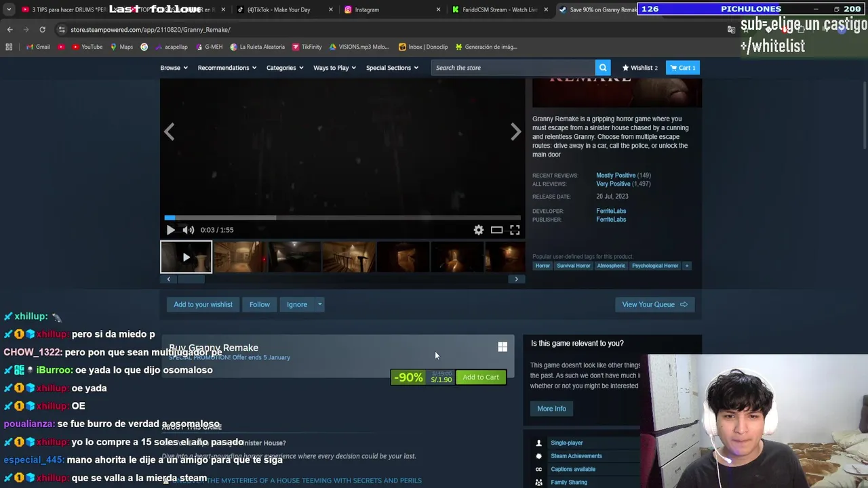Viewport: 868px width, 488px height.
Task: Select the Horror tag
Action: click(x=542, y=266)
